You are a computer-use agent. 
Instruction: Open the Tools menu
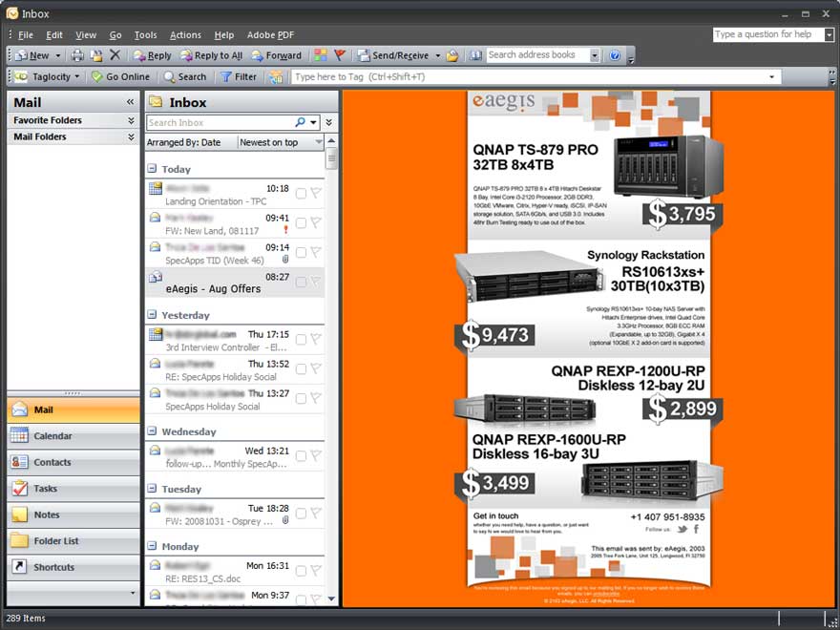point(145,35)
